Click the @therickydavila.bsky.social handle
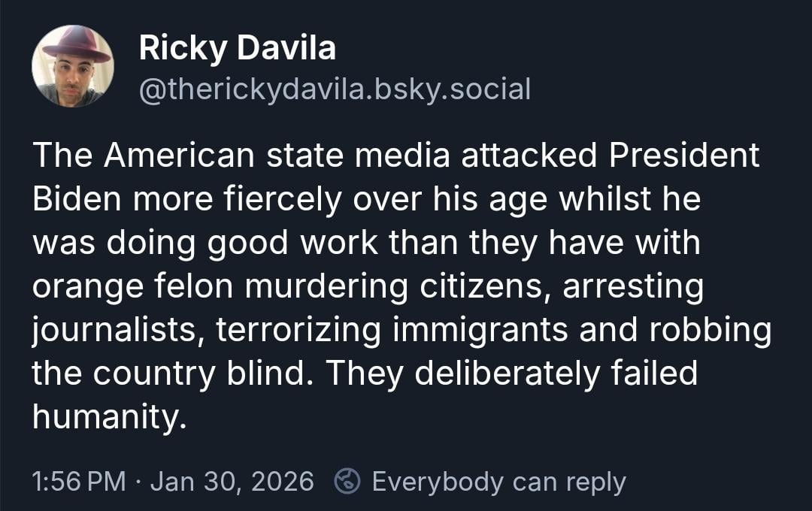Image resolution: width=812 pixels, height=511 pixels. tap(335, 89)
